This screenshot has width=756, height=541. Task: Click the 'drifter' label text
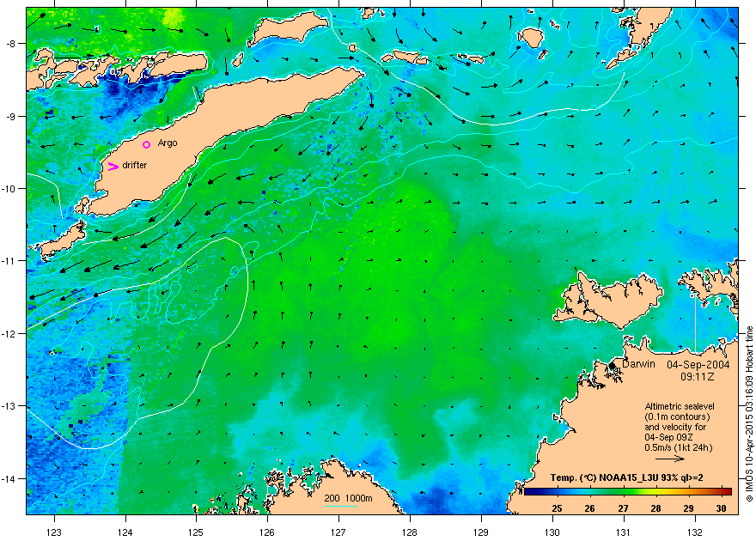135,165
